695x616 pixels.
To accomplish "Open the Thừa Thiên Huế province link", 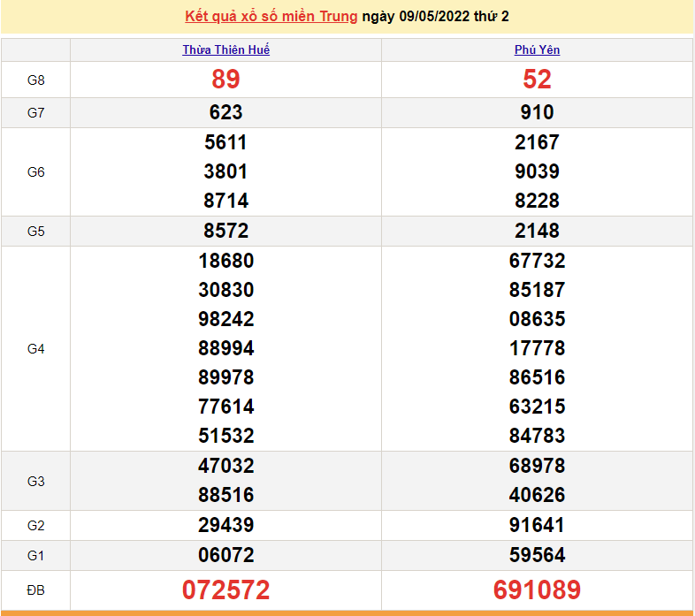I will [225, 50].
